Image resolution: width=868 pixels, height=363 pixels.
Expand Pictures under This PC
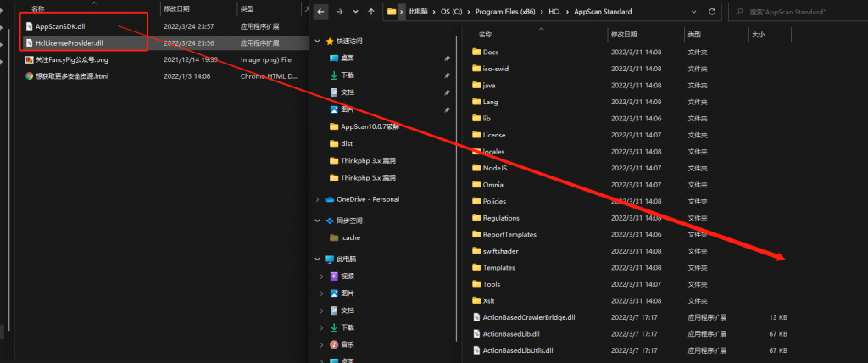coord(321,293)
